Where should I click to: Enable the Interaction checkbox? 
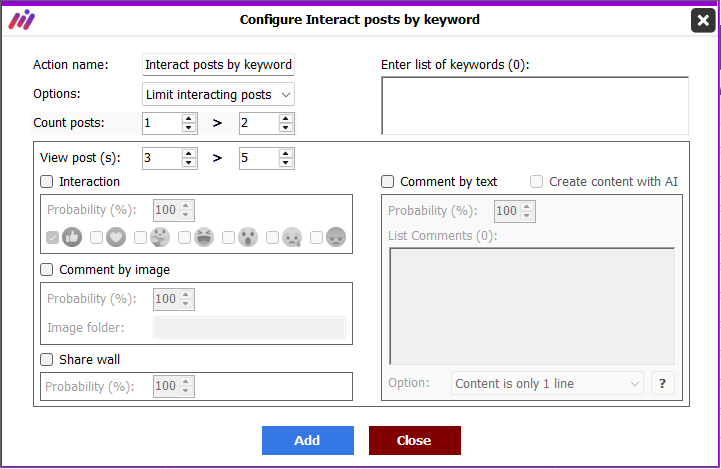46,182
